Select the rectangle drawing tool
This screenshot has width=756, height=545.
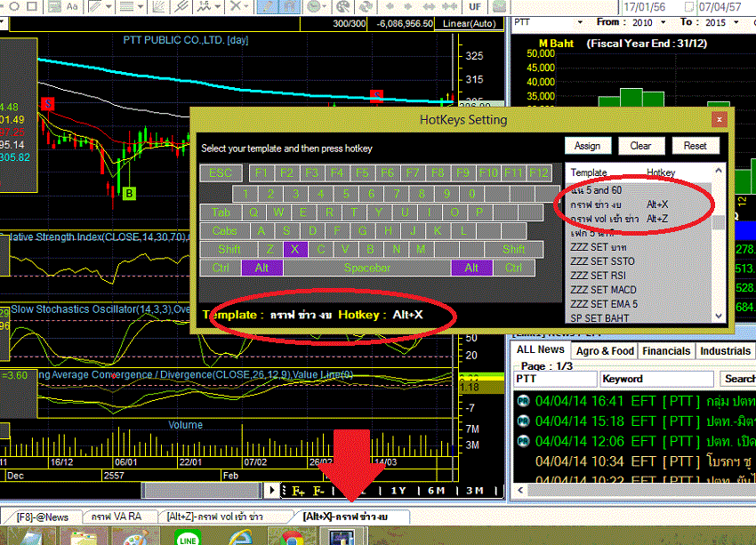click(x=32, y=6)
